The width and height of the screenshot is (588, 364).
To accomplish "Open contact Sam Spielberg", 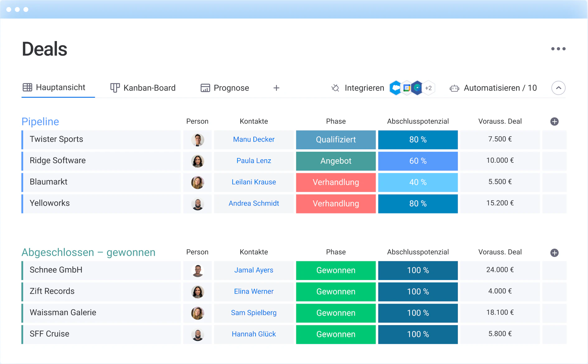I will tap(254, 313).
